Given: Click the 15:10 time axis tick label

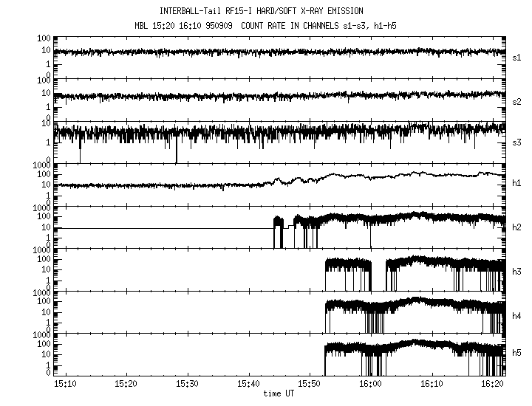Looking at the screenshot, I should (65, 385).
